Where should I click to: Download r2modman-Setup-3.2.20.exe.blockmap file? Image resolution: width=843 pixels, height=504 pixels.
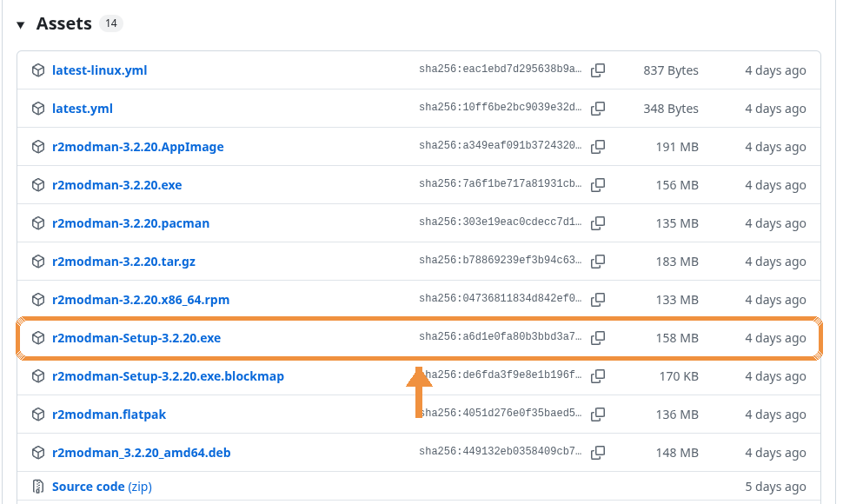[168, 376]
